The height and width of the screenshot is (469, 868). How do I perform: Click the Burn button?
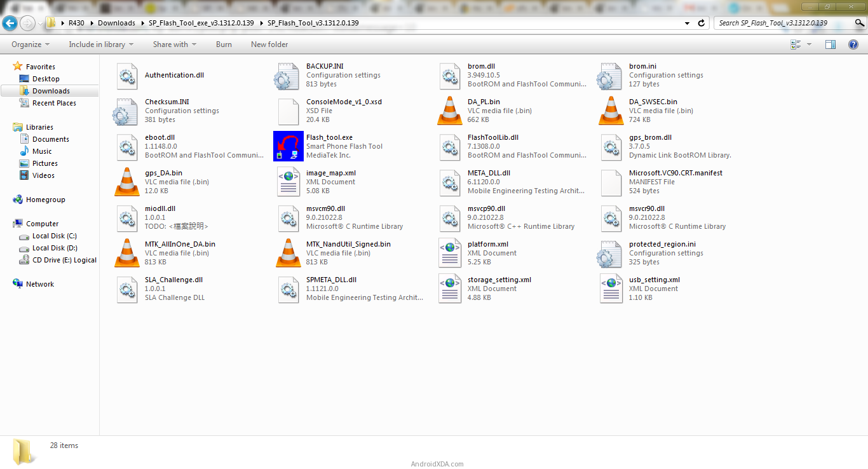(224, 44)
